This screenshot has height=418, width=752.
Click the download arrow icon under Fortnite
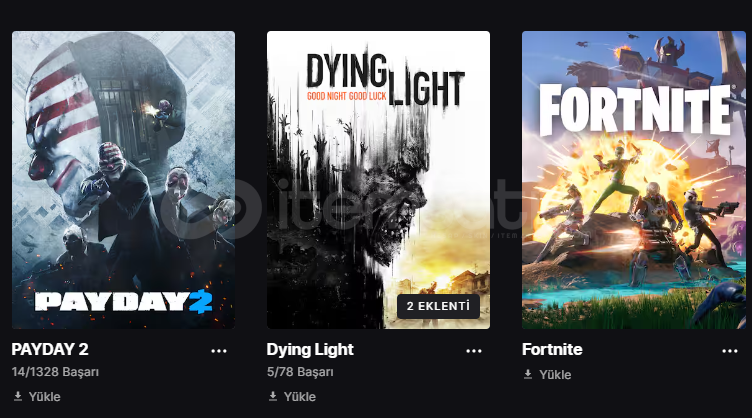(528, 374)
